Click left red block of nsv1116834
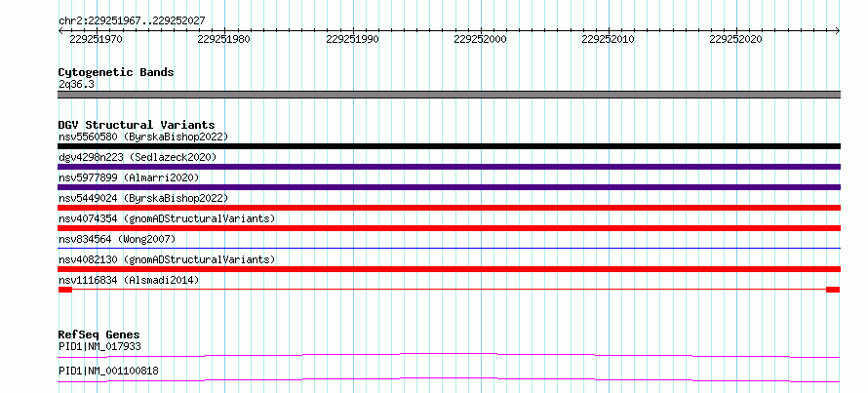 coord(65,290)
